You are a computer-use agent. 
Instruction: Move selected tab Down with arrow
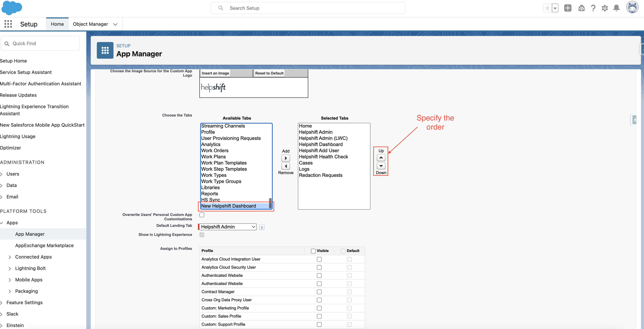(x=381, y=166)
